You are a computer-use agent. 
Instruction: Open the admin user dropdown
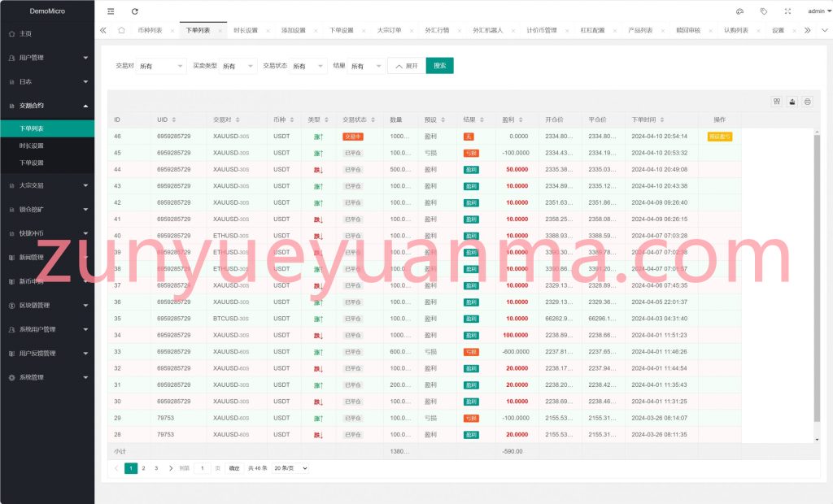coord(819,11)
